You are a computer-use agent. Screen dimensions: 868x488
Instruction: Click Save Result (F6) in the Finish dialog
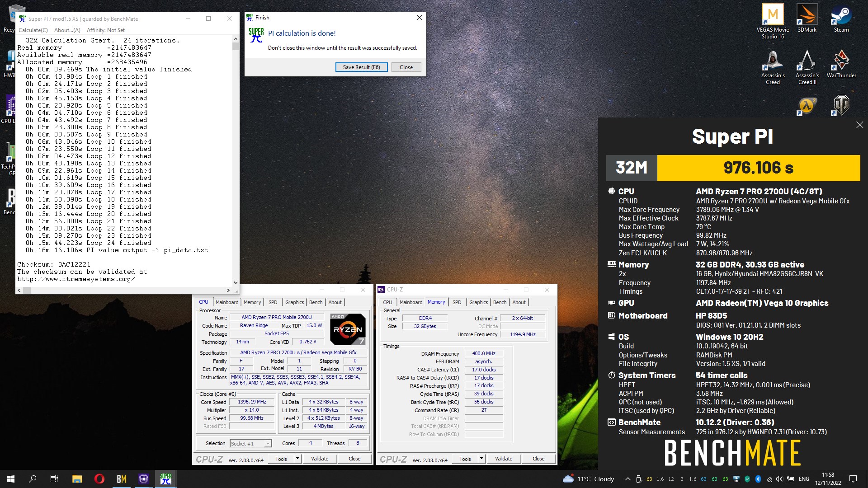(x=361, y=67)
